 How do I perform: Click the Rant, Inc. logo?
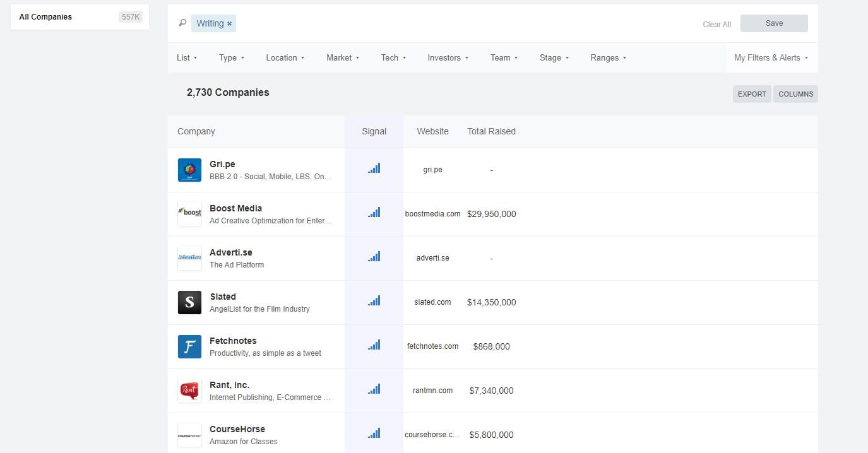(189, 391)
